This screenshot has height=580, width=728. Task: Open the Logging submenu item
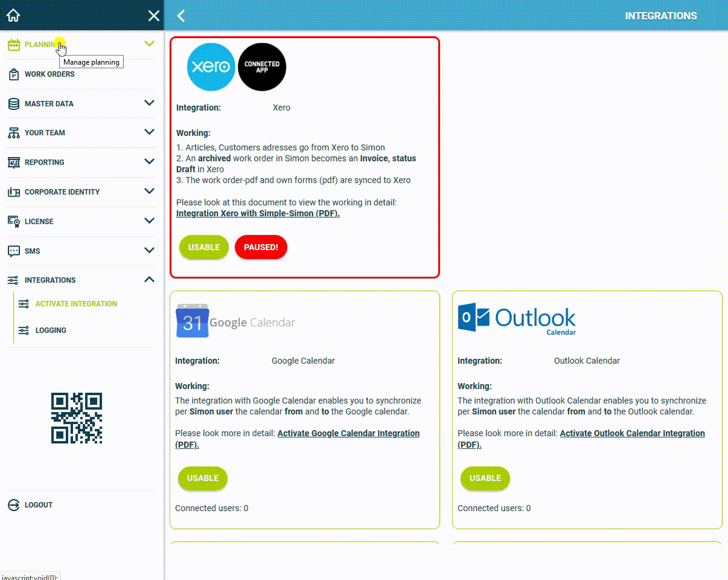[x=51, y=330]
